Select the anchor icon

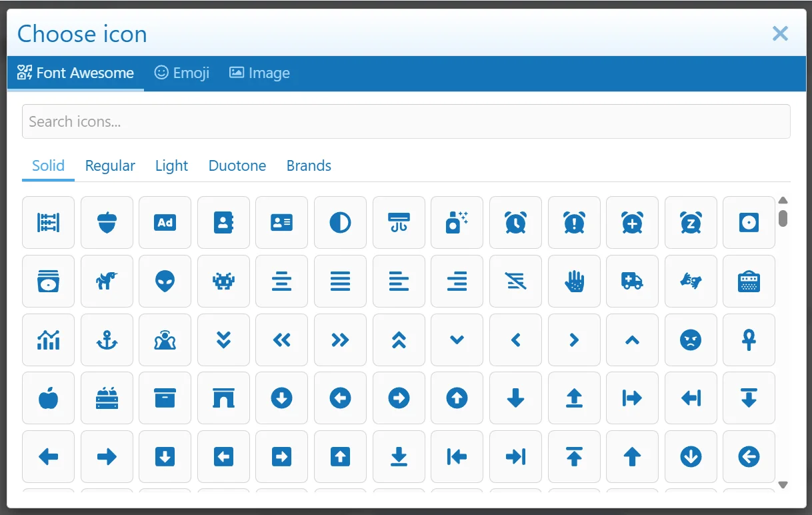click(x=107, y=340)
